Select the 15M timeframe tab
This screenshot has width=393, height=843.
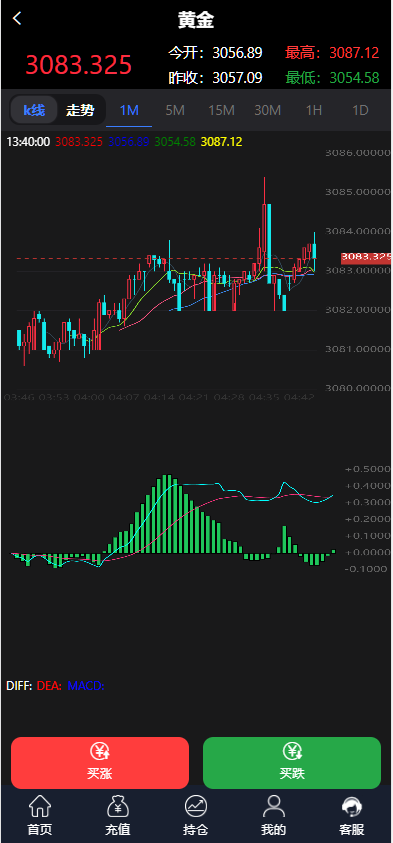[x=221, y=111]
